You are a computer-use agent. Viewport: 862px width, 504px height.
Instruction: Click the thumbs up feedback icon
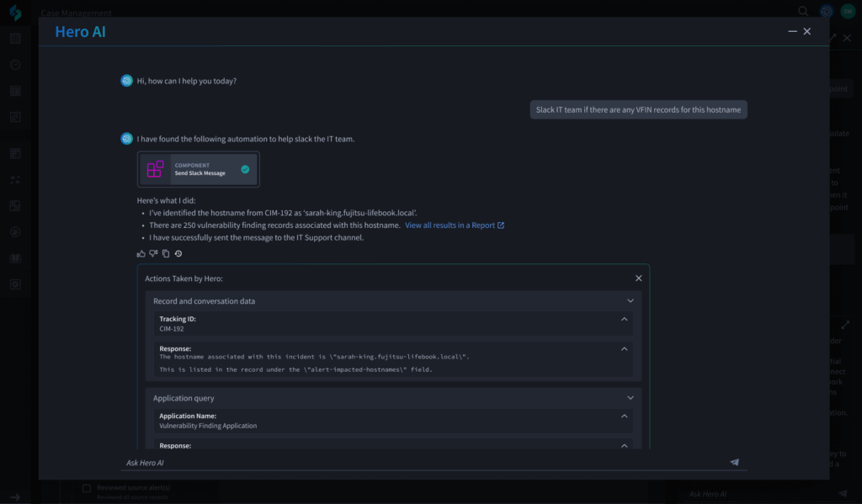click(x=141, y=253)
